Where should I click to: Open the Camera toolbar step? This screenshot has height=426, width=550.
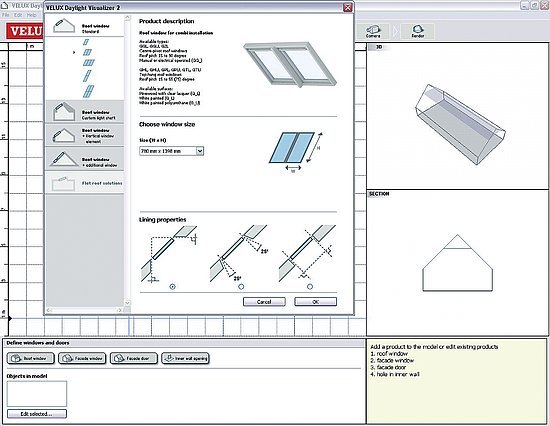373,32
